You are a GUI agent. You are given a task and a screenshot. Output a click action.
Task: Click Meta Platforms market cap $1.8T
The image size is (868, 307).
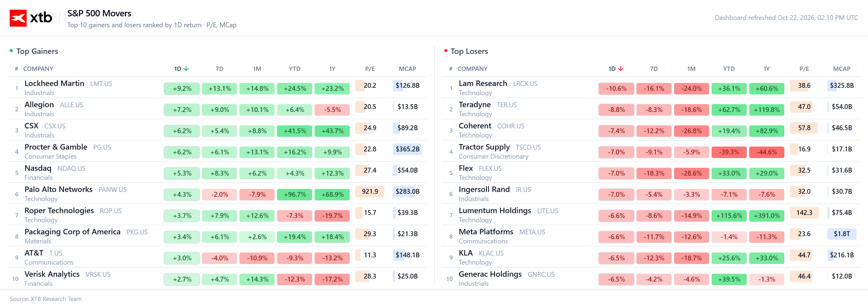tap(842, 234)
